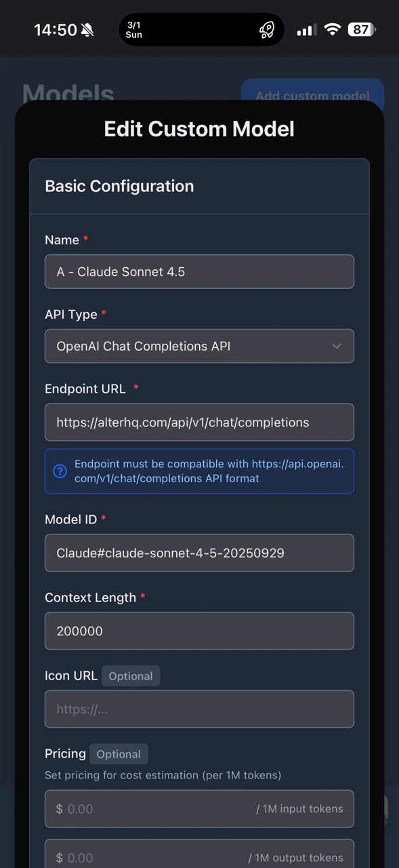Click the chevron on the API Type selector
Screen dimensions: 399x868
[337, 346]
